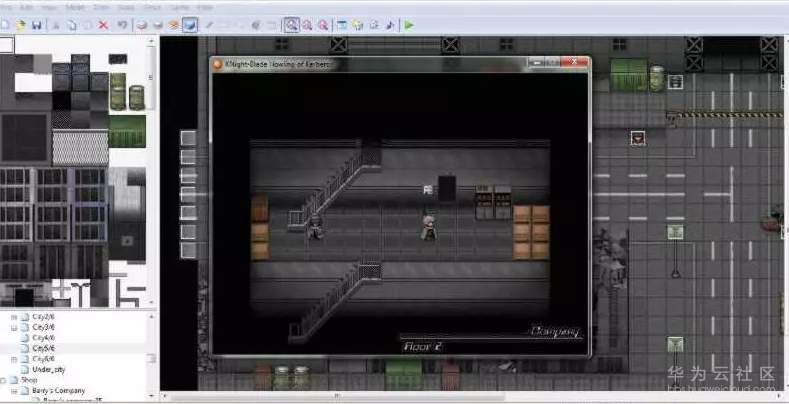Set map zoom to 1:2 magnifier

(307, 25)
